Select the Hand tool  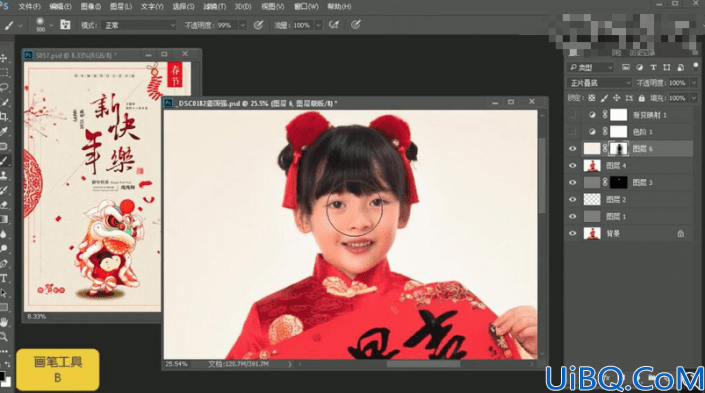(x=4, y=322)
